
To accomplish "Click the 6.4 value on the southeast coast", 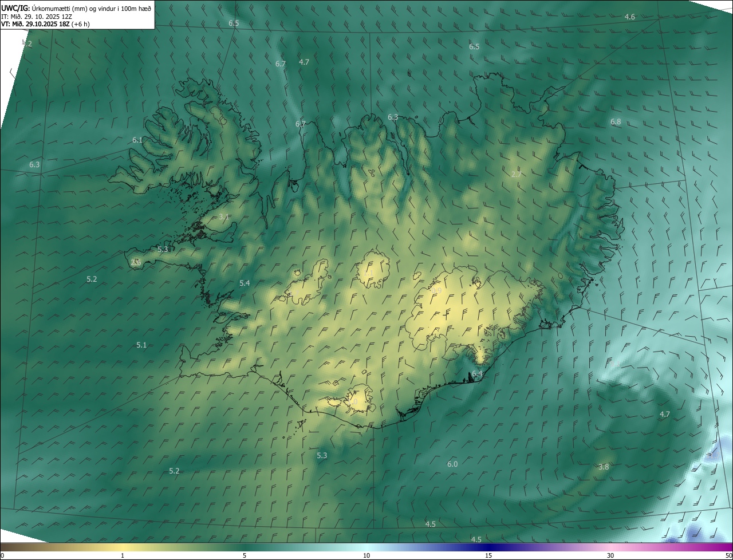I will pos(477,374).
